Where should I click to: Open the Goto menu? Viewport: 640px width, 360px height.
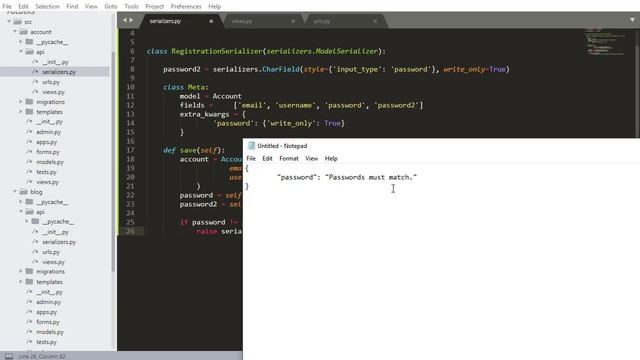point(111,6)
